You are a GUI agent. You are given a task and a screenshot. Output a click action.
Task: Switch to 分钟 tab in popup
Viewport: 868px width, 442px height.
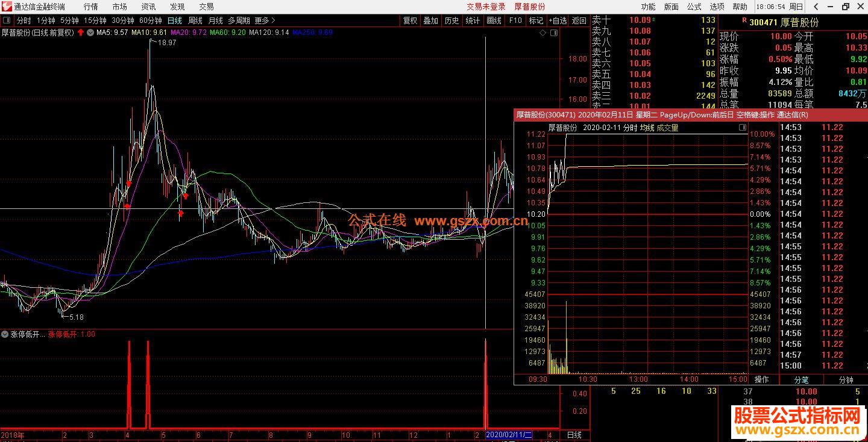tap(846, 380)
